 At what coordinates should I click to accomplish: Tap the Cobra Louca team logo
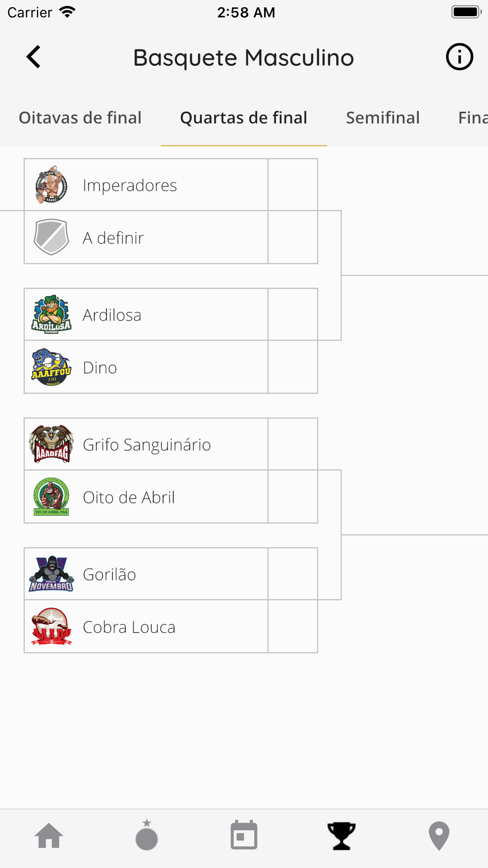click(x=51, y=627)
